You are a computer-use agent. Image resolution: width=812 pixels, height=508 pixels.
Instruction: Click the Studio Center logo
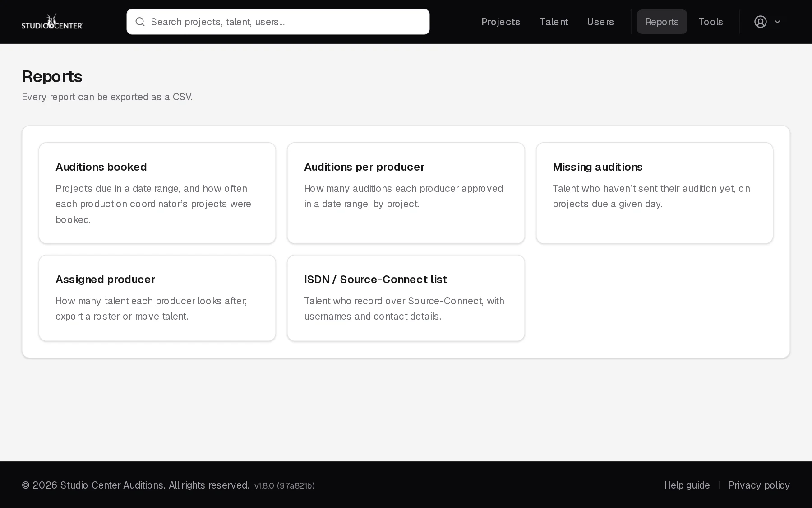(x=52, y=22)
